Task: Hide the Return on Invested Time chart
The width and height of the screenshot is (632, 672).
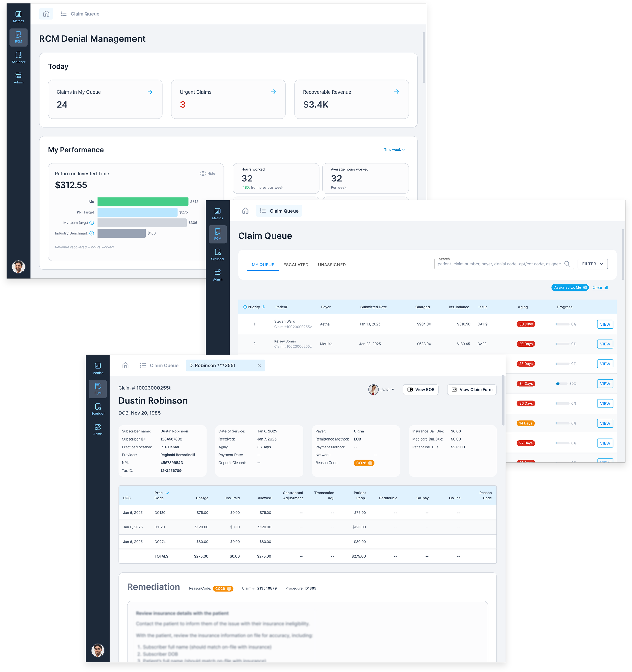Action: 207,173
